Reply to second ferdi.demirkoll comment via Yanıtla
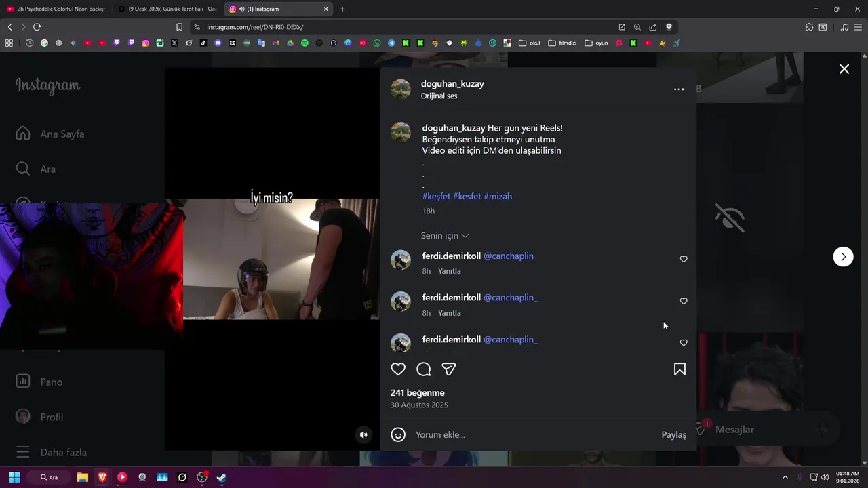This screenshot has width=868, height=488. (x=449, y=313)
